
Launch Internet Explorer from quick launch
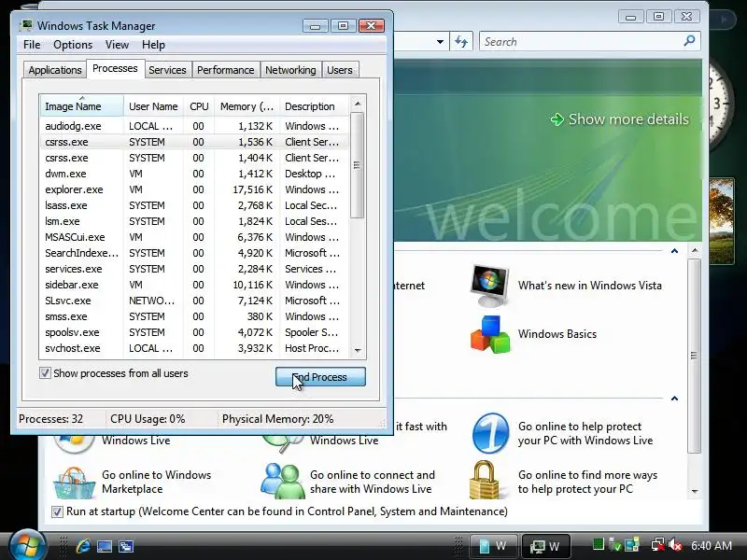83,546
